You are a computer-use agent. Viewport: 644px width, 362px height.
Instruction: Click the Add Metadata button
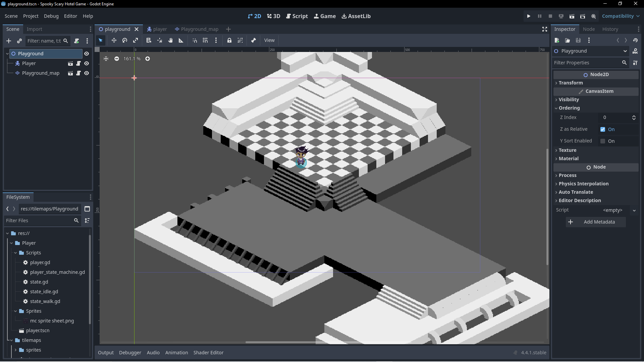(595, 222)
